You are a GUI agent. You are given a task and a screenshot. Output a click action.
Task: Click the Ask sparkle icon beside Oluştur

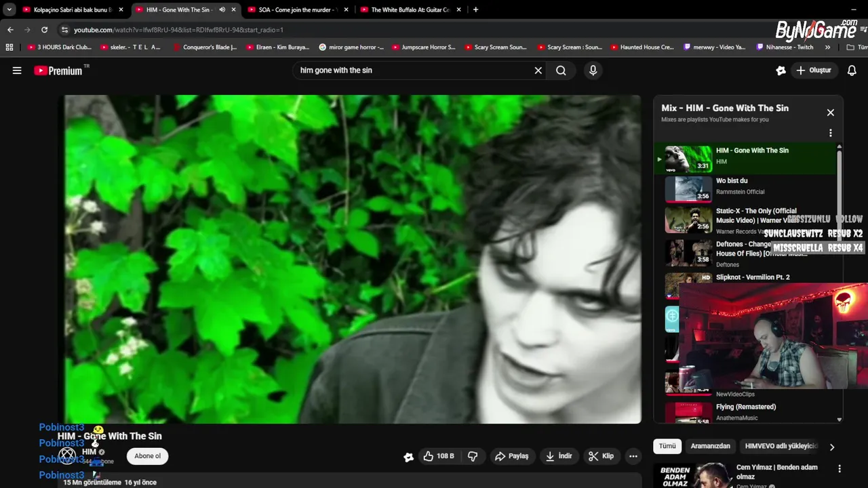pos(781,70)
